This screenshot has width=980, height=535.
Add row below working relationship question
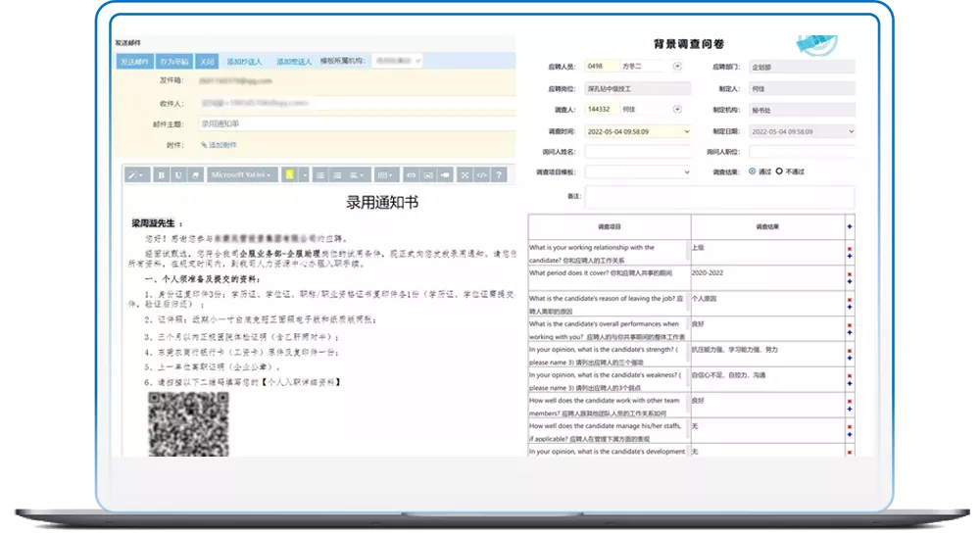850,257
